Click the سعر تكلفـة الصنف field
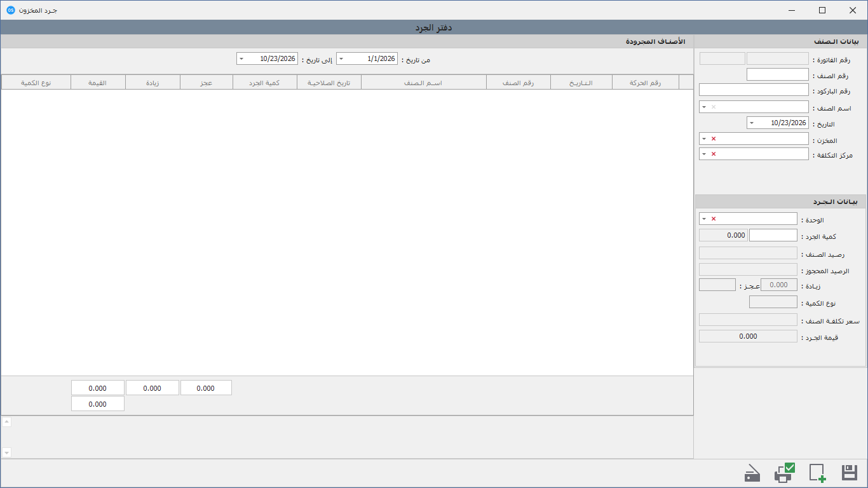This screenshot has height=488, width=868. point(748,320)
